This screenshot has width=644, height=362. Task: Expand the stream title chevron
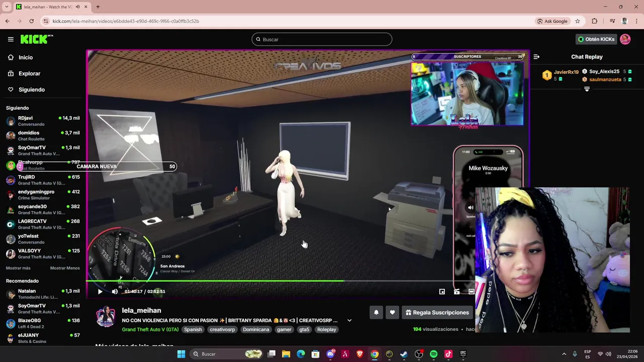pos(349,320)
